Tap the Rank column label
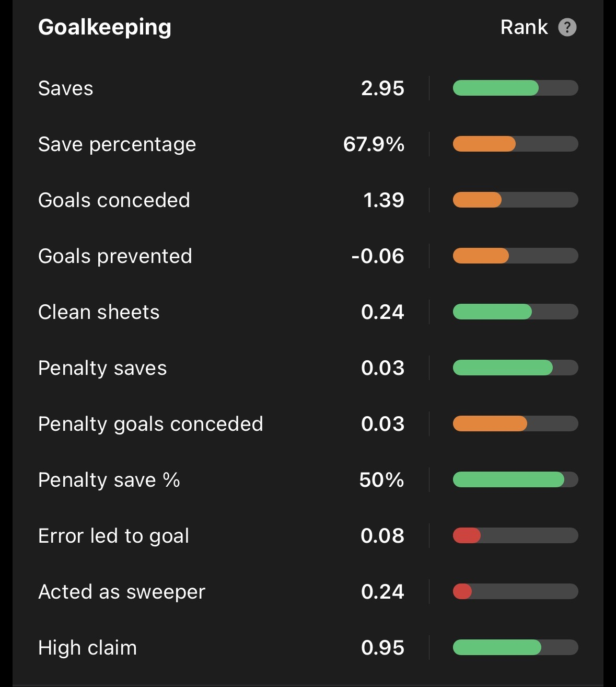The image size is (616, 687). click(524, 27)
